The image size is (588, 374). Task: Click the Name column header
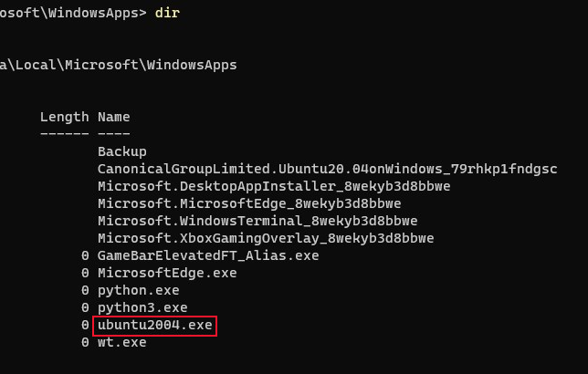114,117
